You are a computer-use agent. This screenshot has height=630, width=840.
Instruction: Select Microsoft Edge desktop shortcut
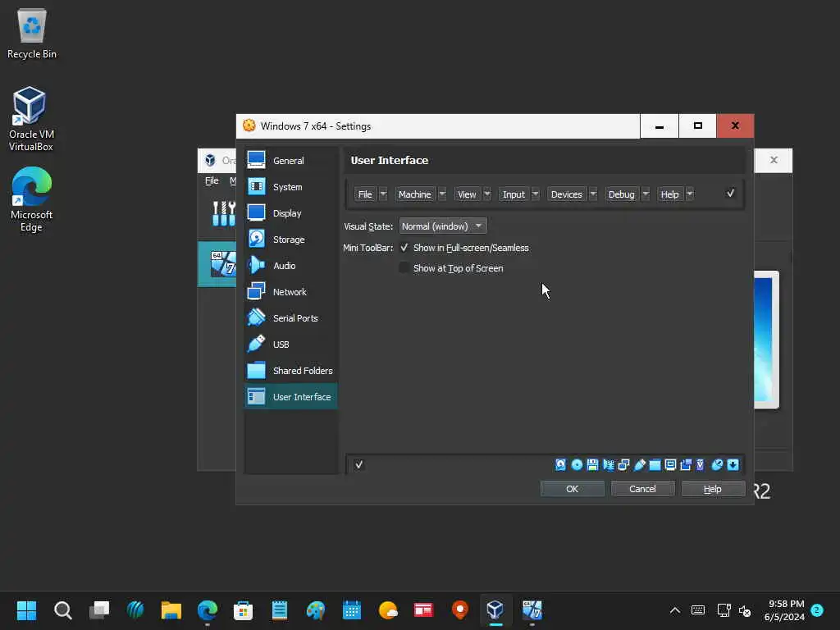31,199
